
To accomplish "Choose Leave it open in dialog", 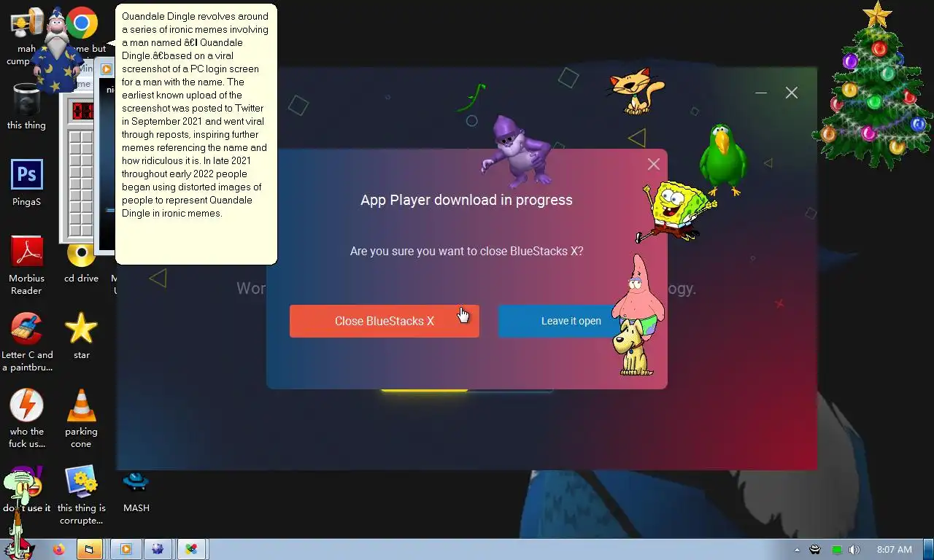I will point(571,321).
